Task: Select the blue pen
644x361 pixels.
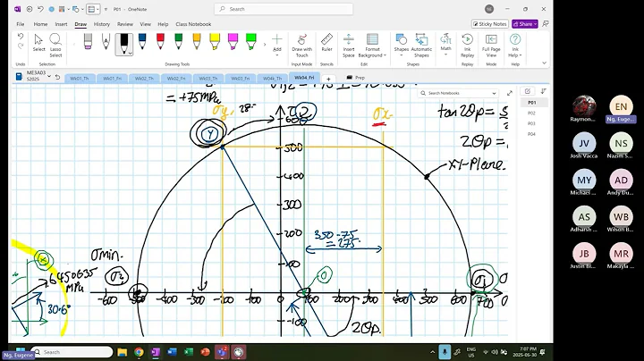Action: (142, 42)
